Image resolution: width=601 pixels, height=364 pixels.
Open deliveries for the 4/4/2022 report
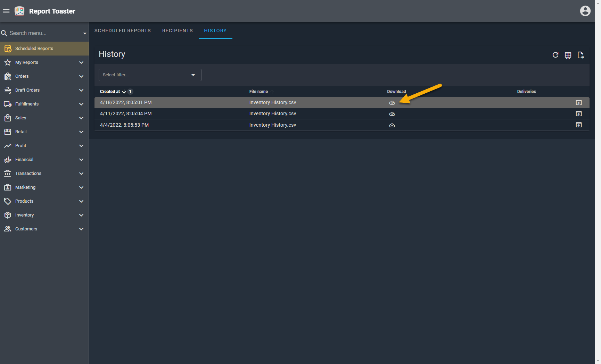click(578, 125)
